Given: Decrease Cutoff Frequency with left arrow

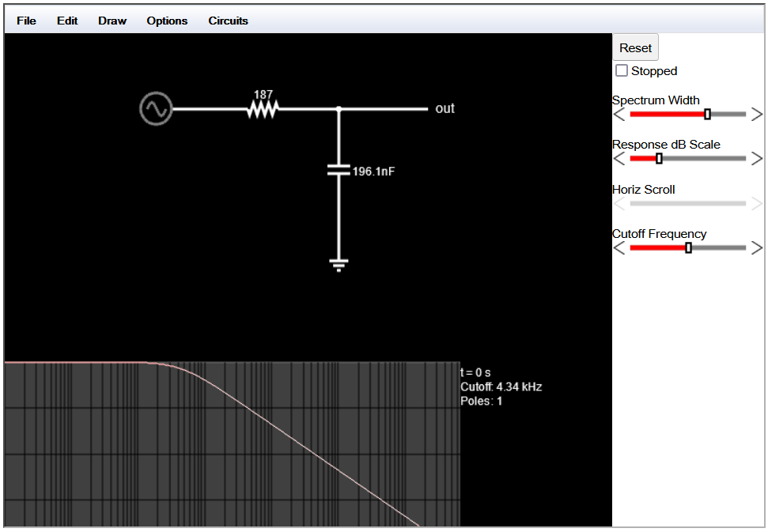Looking at the screenshot, I should click(x=619, y=247).
